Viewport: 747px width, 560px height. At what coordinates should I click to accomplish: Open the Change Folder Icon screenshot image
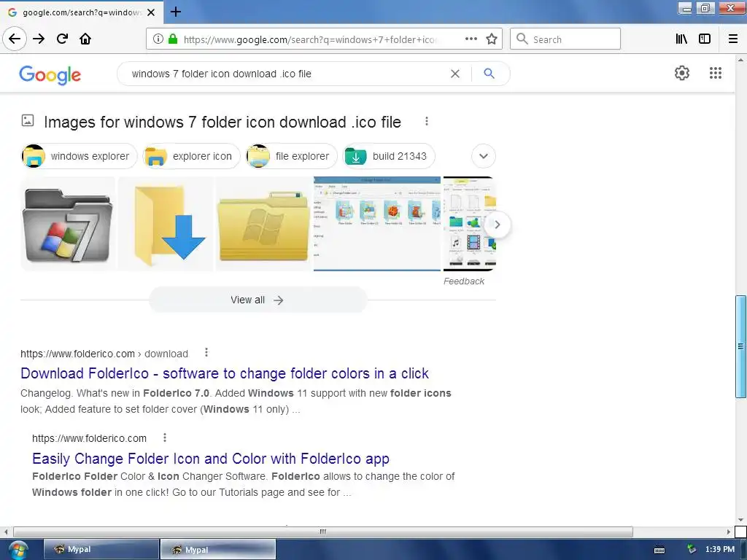coord(377,224)
